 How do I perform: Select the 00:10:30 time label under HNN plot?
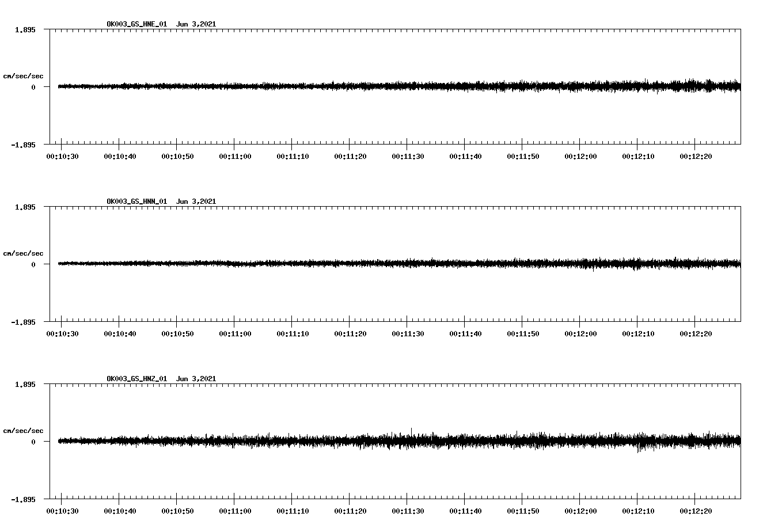coord(62,334)
